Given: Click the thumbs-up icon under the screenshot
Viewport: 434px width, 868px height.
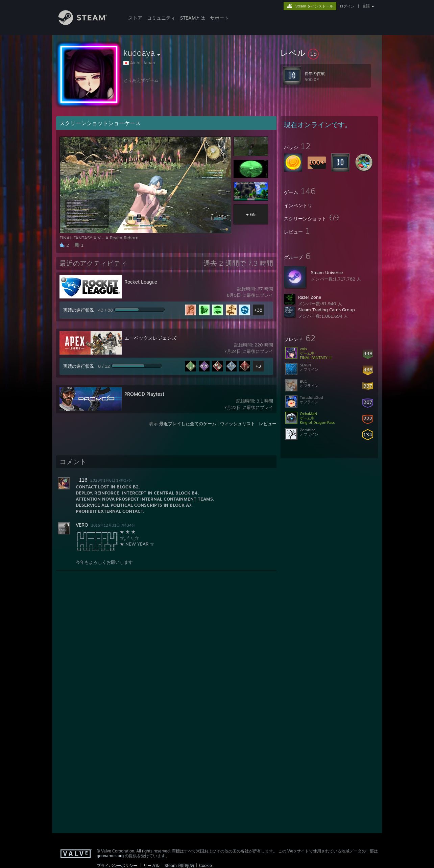Looking at the screenshot, I should (x=62, y=245).
